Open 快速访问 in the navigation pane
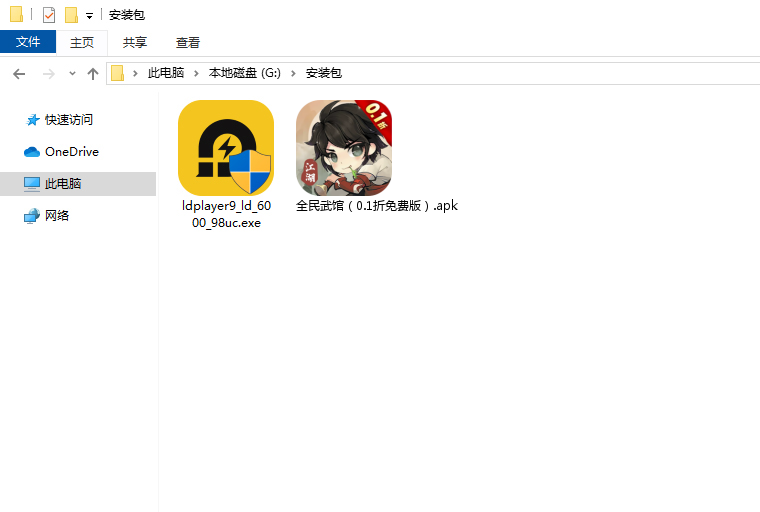Screen dimensions: 760x512 pyautogui.click(x=68, y=119)
